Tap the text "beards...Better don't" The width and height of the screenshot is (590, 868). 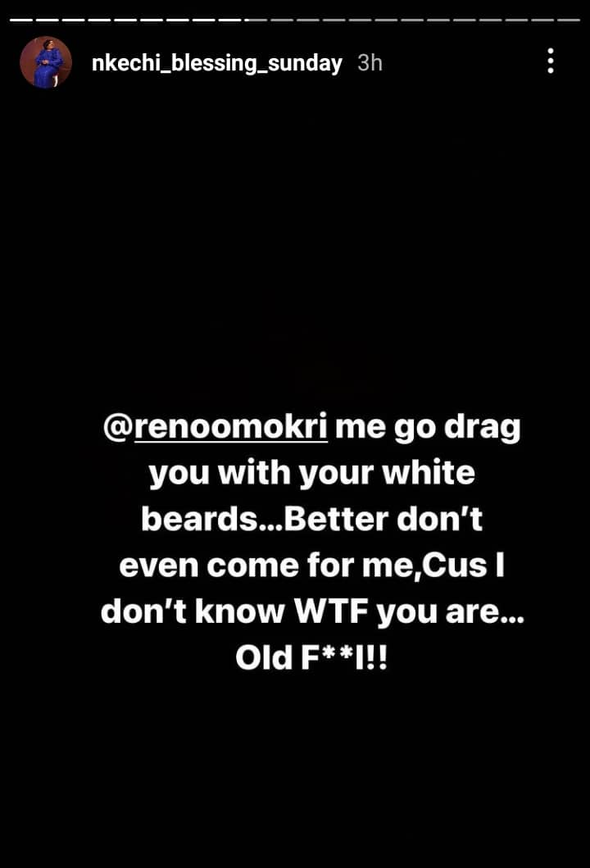[x=311, y=520]
